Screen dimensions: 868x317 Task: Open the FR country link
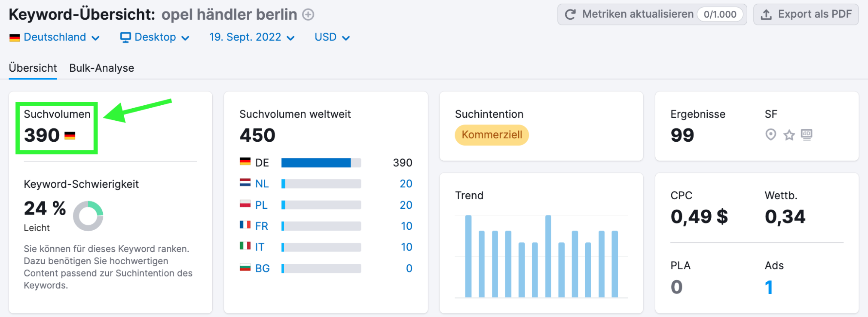pos(262,226)
